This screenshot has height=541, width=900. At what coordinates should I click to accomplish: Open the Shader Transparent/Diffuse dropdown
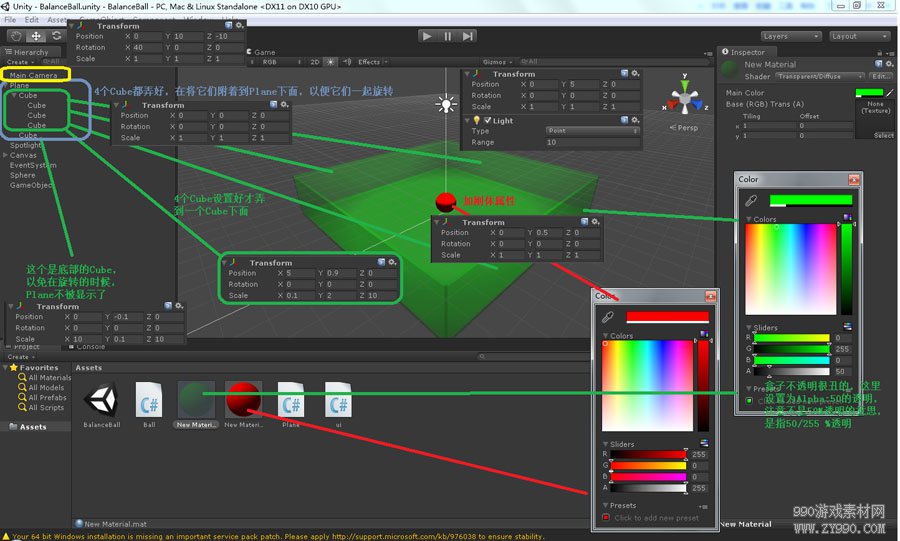click(x=820, y=76)
